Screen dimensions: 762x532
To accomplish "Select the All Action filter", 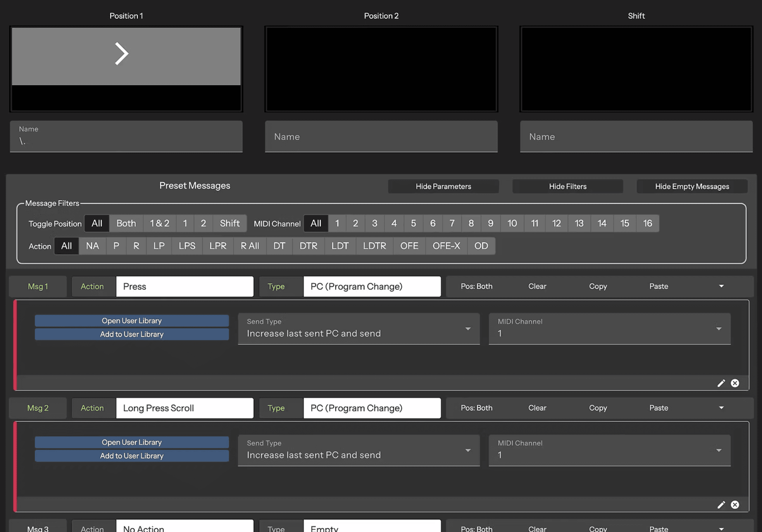I will (66, 246).
